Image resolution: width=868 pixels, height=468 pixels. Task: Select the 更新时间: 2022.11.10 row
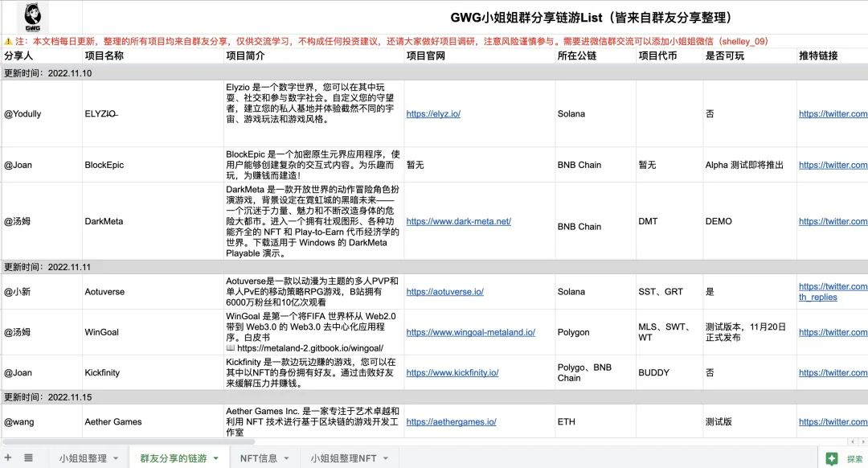point(434,73)
